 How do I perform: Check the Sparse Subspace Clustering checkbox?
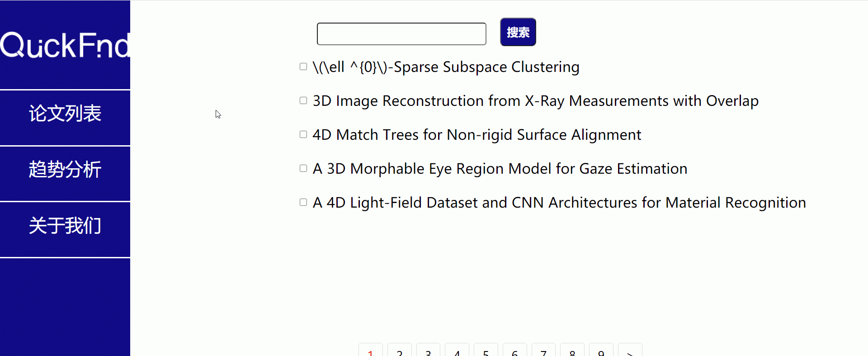point(303,66)
